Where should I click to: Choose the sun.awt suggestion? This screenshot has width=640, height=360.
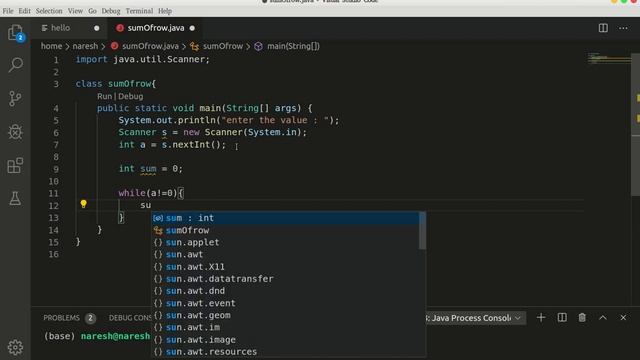click(x=286, y=254)
